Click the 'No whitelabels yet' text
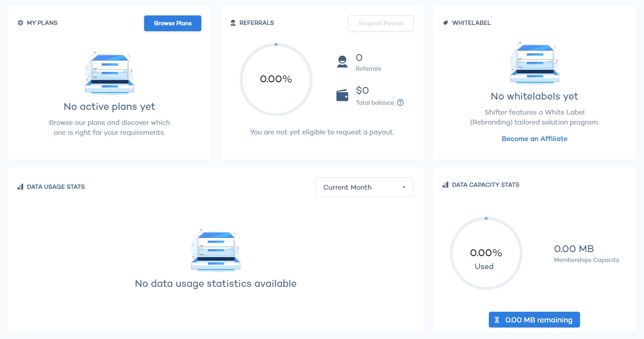The height and width of the screenshot is (339, 644). 534,96
